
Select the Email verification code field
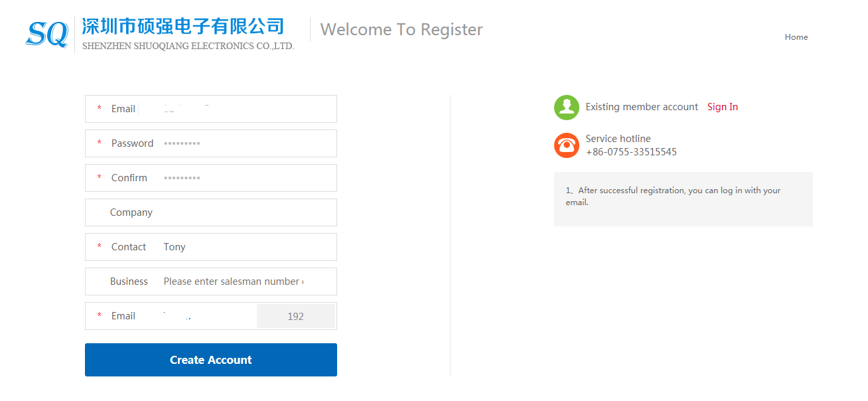click(207, 316)
